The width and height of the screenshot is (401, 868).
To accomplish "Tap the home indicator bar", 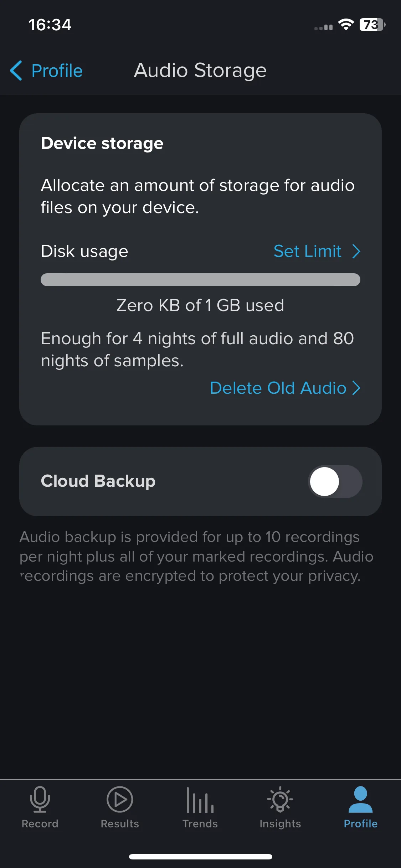I will click(200, 857).
